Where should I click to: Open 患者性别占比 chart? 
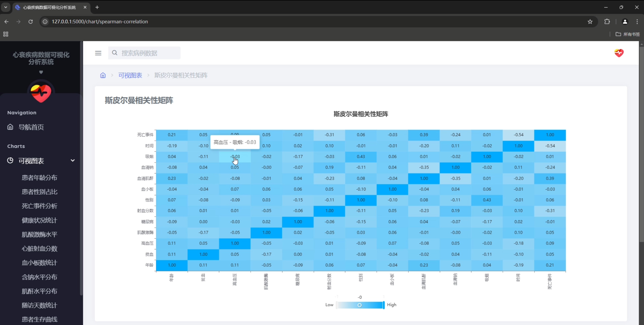[x=40, y=192]
